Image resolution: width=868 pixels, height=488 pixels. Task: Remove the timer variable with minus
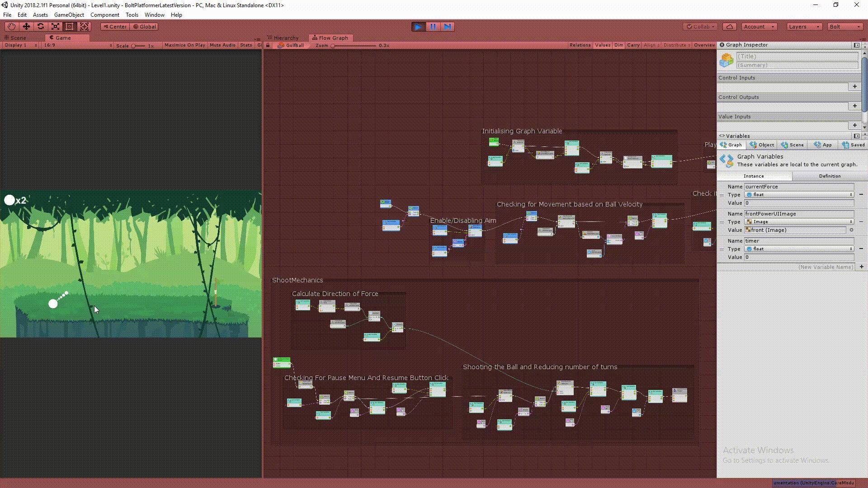tap(861, 249)
